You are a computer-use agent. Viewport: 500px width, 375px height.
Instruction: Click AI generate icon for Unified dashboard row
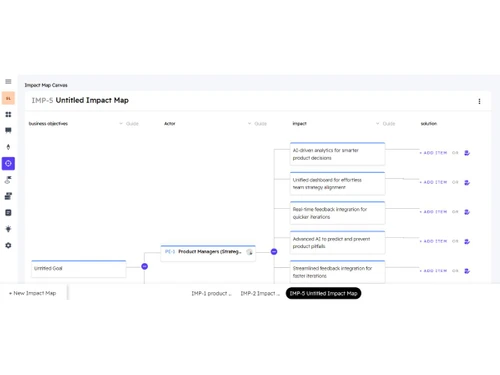pyautogui.click(x=467, y=183)
